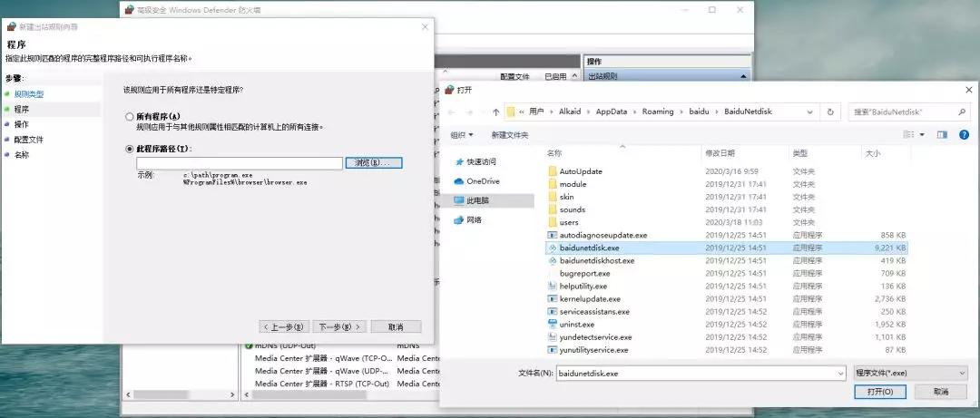Sort files by 修改日期 column header
The height and width of the screenshot is (418, 980).
720,153
